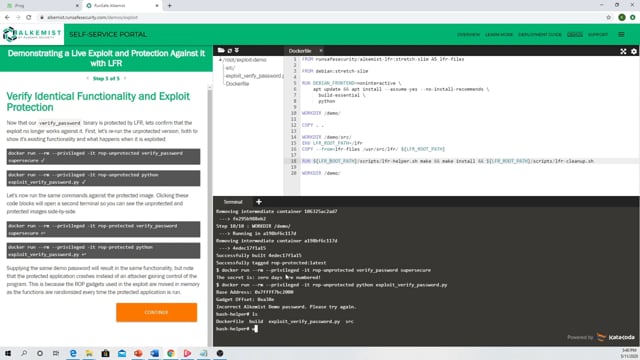Toggle editor fullscreen expand icon
Image resolution: width=640 pixels, height=360 pixels.
[623, 51]
